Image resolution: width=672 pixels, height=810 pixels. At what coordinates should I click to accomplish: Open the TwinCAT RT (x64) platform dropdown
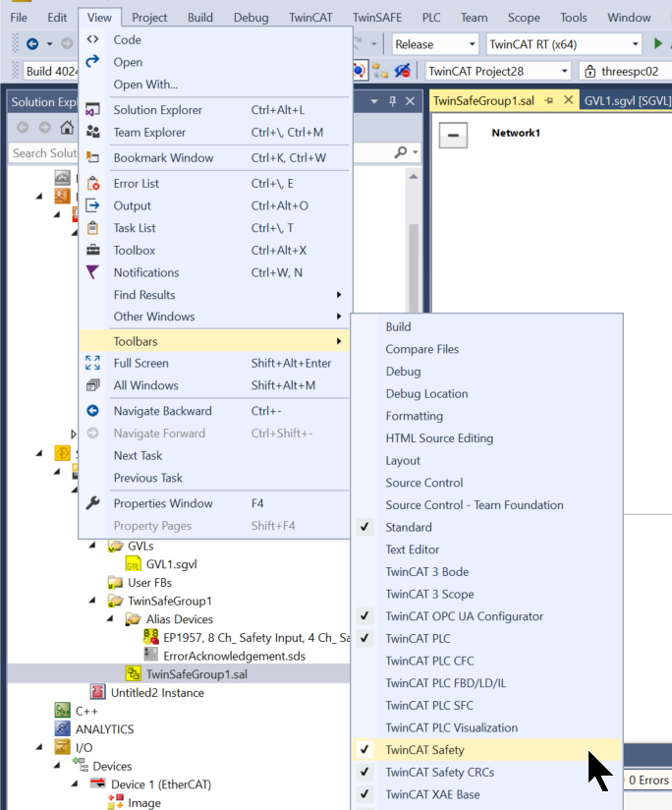[x=635, y=44]
